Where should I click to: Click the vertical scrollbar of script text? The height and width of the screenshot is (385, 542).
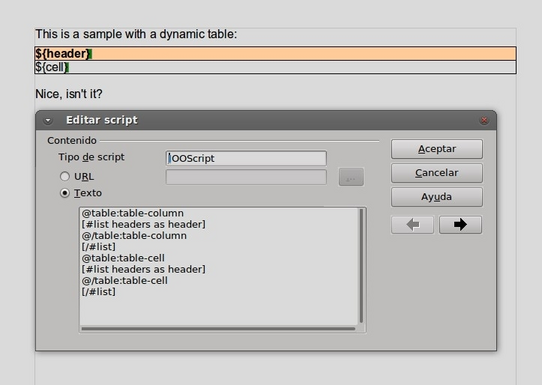pyautogui.click(x=362, y=265)
